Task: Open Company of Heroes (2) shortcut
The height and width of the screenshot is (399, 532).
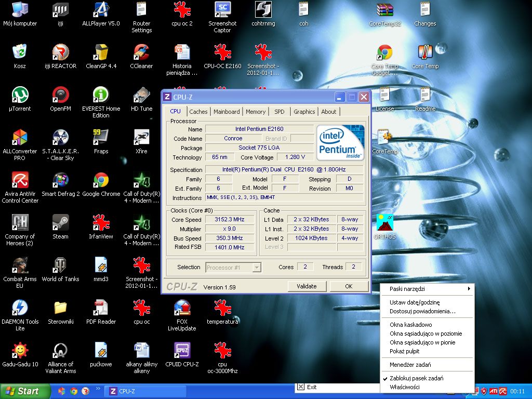Action: tap(20, 231)
